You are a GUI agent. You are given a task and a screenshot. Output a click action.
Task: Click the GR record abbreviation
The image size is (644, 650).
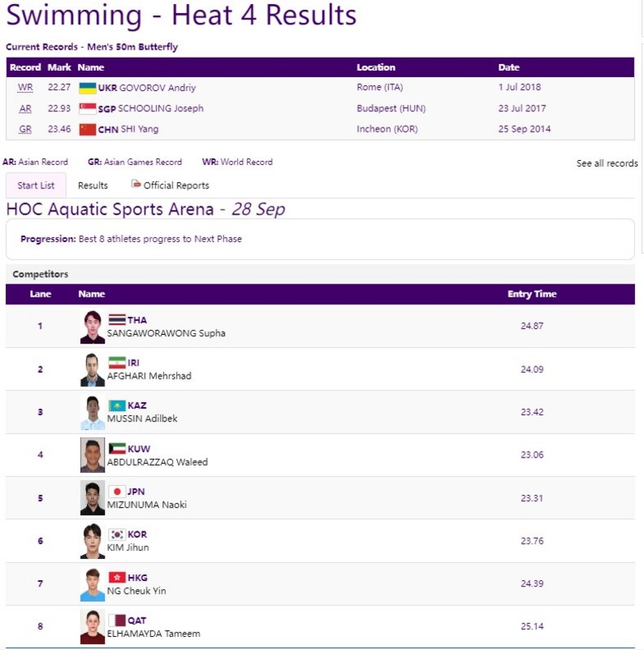pos(25,129)
